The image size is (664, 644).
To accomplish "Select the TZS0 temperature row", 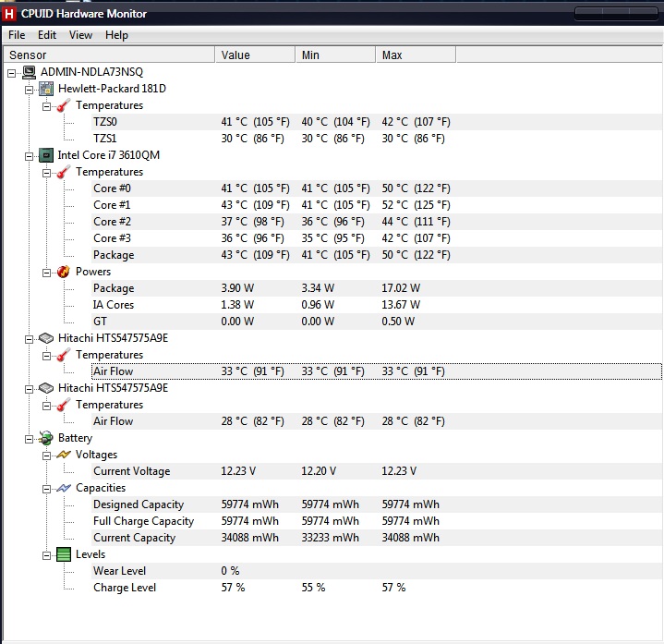I will [x=377, y=122].
